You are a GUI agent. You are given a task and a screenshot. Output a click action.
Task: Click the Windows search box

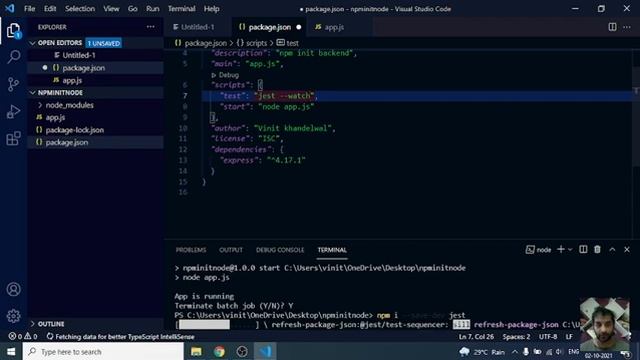click(103, 351)
